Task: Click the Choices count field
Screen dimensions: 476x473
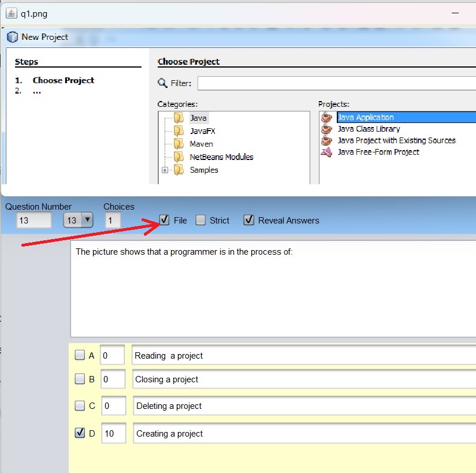Action: click(x=113, y=220)
